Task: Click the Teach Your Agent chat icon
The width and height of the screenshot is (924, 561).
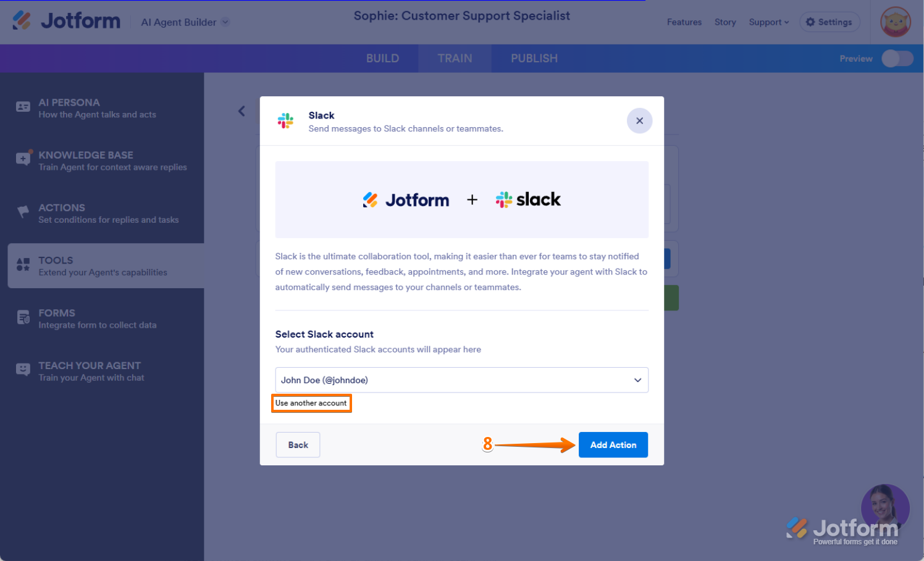Action: pos(23,370)
